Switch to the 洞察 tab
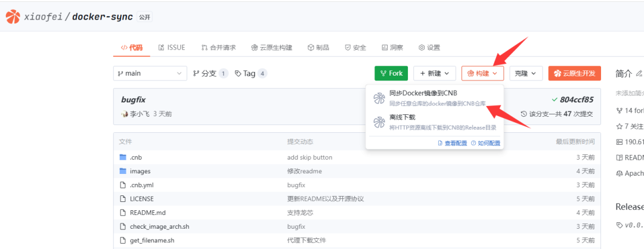Screen dimensions: 644x249 392,48
